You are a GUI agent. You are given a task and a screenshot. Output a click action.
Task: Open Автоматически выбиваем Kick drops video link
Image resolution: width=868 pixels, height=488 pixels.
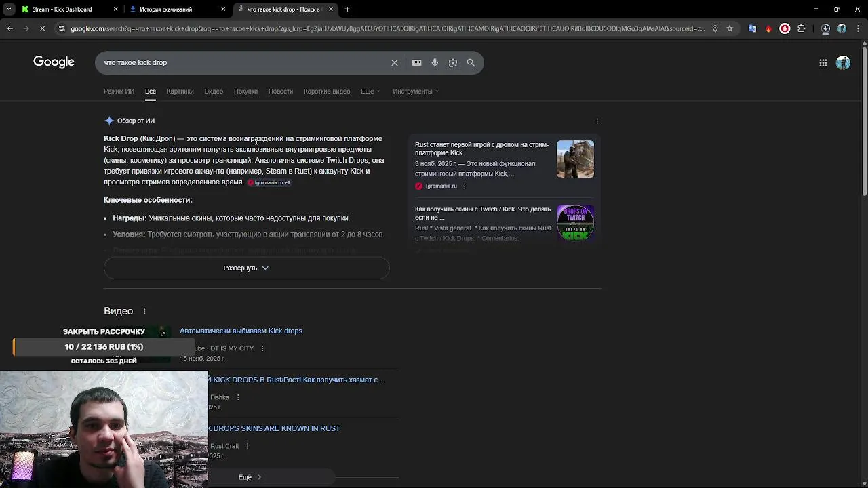tap(241, 331)
